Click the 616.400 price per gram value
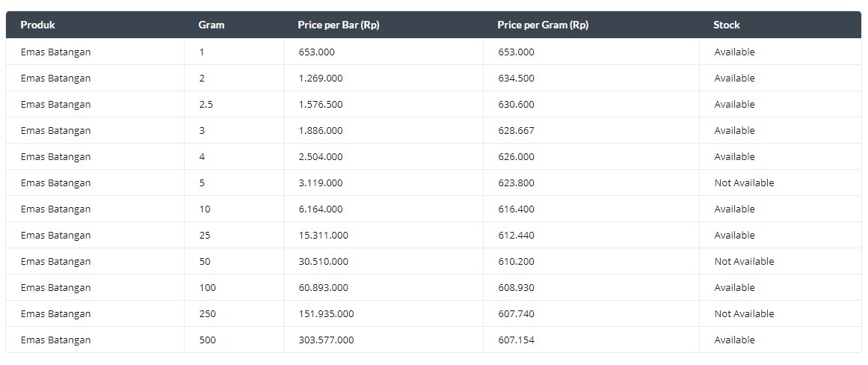Image resolution: width=868 pixels, height=365 pixels. click(516, 209)
